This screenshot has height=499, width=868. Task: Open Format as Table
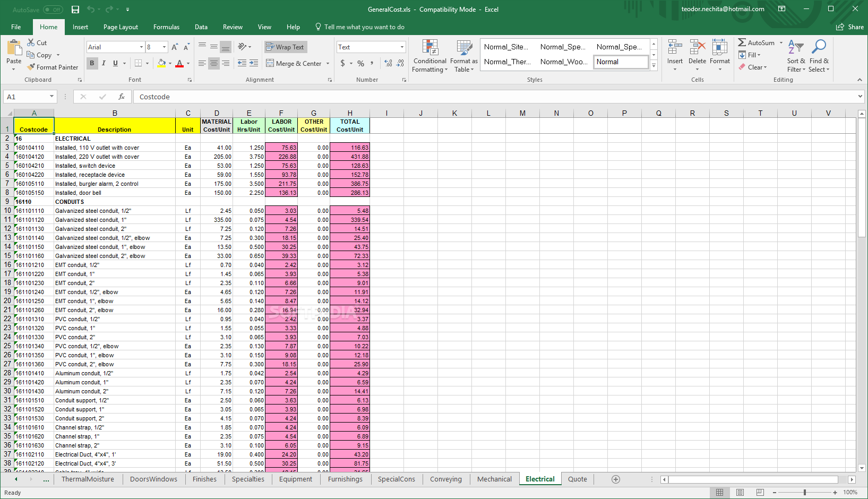464,56
